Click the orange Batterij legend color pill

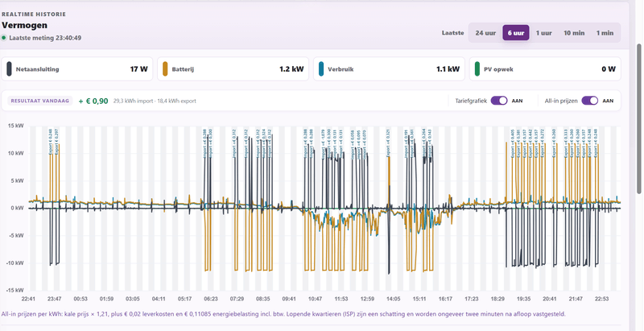pos(165,69)
